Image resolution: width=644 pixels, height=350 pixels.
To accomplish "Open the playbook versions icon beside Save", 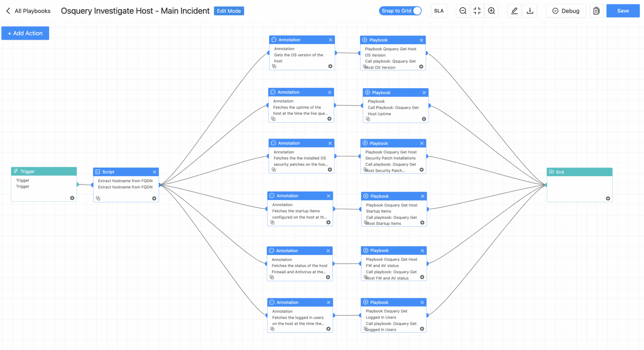I will 597,11.
